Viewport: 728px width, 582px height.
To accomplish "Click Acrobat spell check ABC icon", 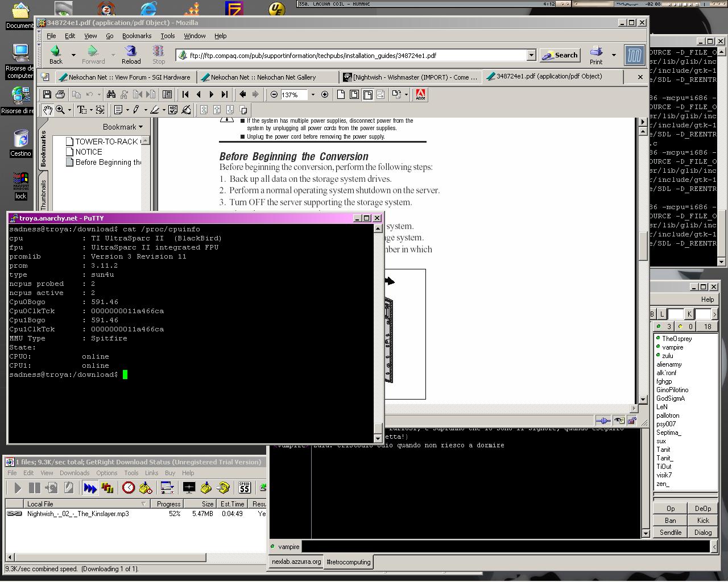I will [x=173, y=110].
